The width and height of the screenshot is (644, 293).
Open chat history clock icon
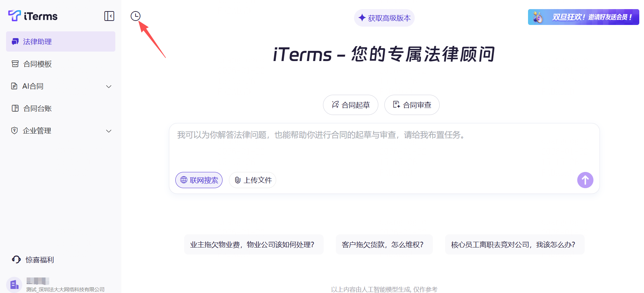(x=136, y=16)
